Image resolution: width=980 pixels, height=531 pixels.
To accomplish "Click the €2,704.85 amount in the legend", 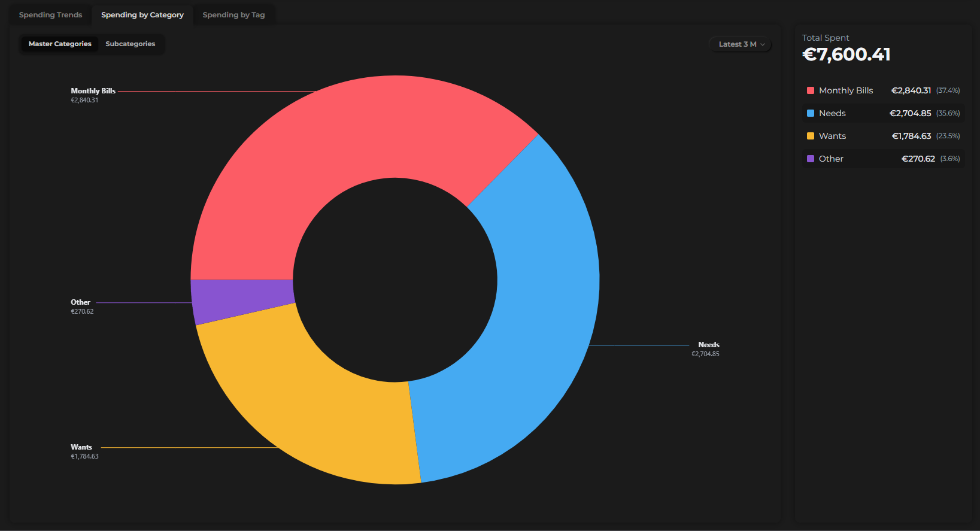I will pyautogui.click(x=911, y=113).
